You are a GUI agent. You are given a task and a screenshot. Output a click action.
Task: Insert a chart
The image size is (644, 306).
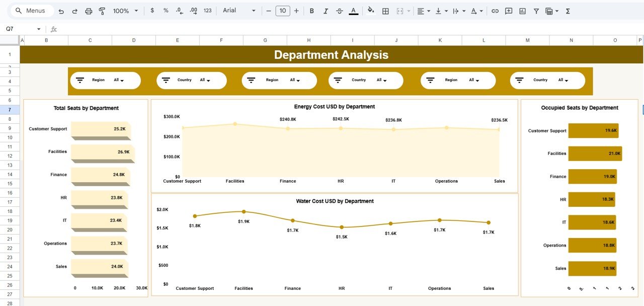click(x=522, y=10)
